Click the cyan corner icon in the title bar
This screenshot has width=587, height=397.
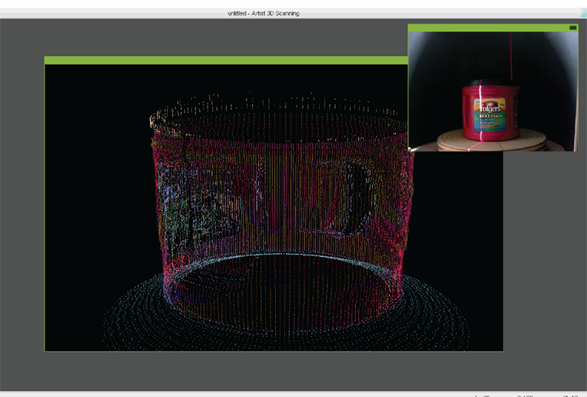point(584,13)
